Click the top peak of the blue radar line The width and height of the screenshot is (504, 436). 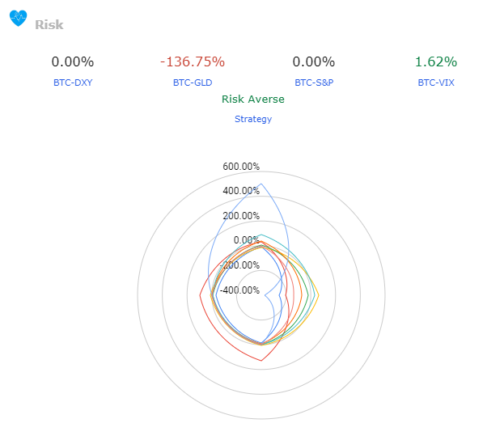[261, 183]
